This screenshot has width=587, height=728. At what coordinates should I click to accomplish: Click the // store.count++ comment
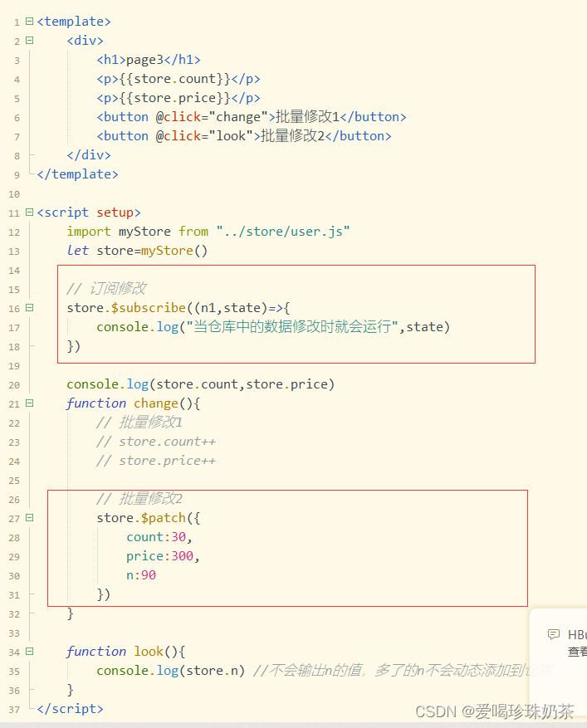point(156,442)
